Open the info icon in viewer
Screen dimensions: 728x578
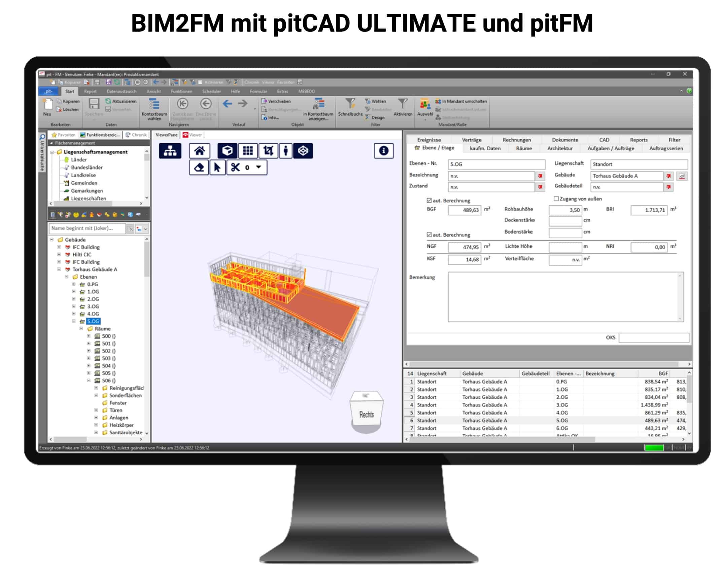tap(383, 151)
